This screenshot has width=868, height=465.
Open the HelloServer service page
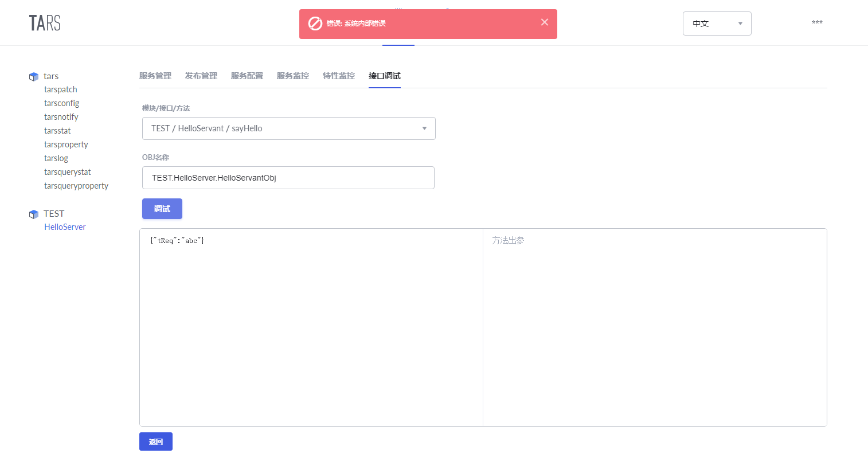65,226
